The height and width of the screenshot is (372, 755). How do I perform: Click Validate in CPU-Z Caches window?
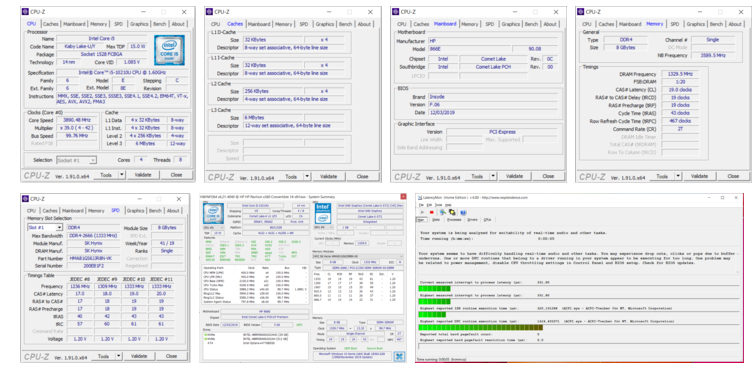point(328,177)
